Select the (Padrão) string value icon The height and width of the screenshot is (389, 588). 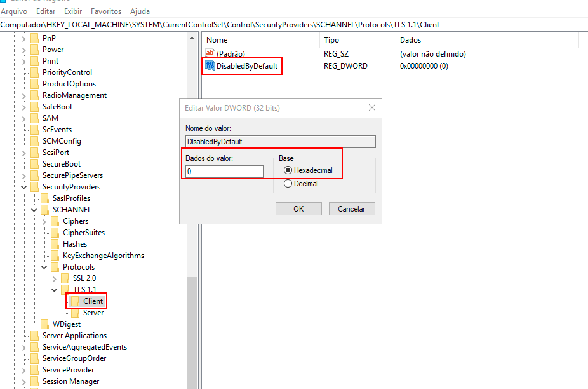[210, 53]
